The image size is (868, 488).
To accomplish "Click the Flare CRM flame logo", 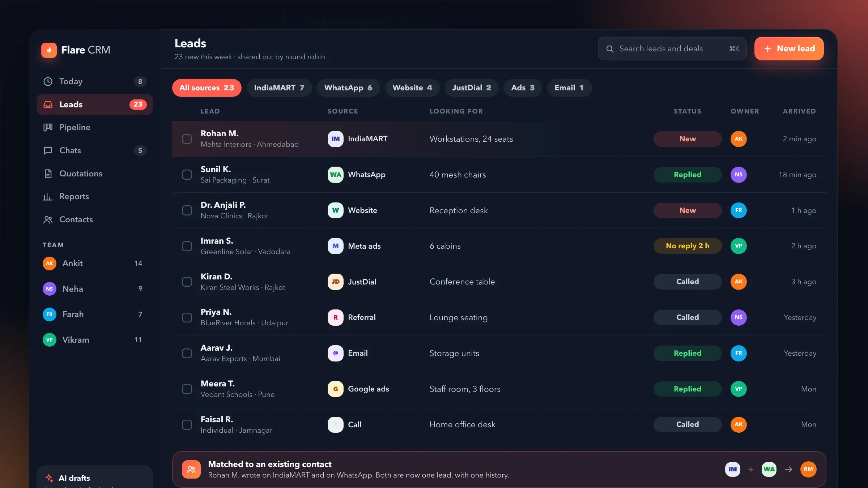I will click(x=49, y=50).
